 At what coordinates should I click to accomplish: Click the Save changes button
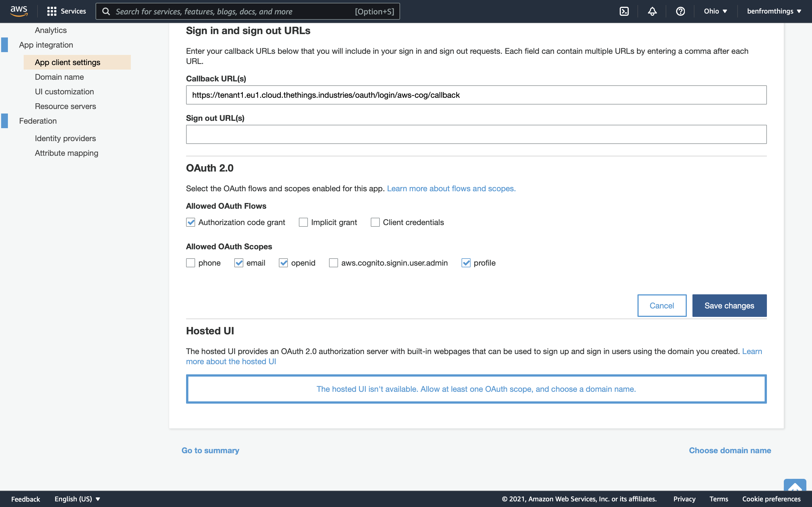pos(729,306)
